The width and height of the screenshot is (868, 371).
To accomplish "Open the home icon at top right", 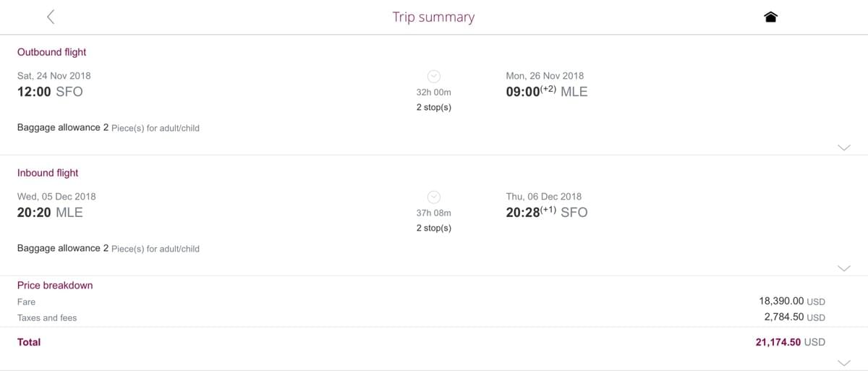I will tap(770, 17).
